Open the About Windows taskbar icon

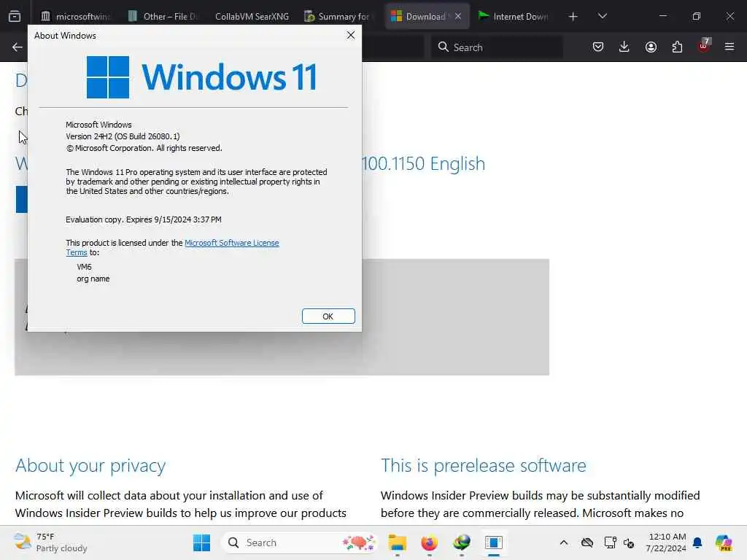[494, 542]
